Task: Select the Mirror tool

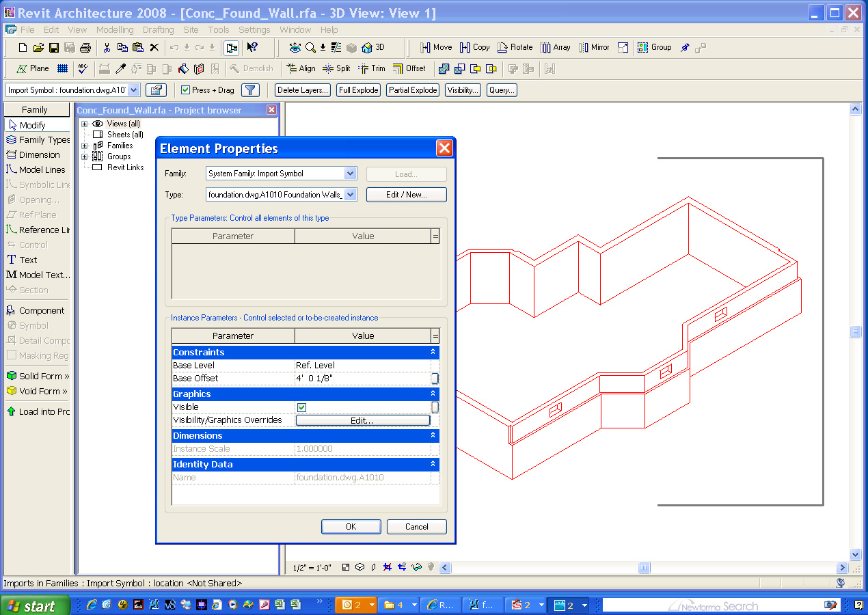Action: coord(593,47)
